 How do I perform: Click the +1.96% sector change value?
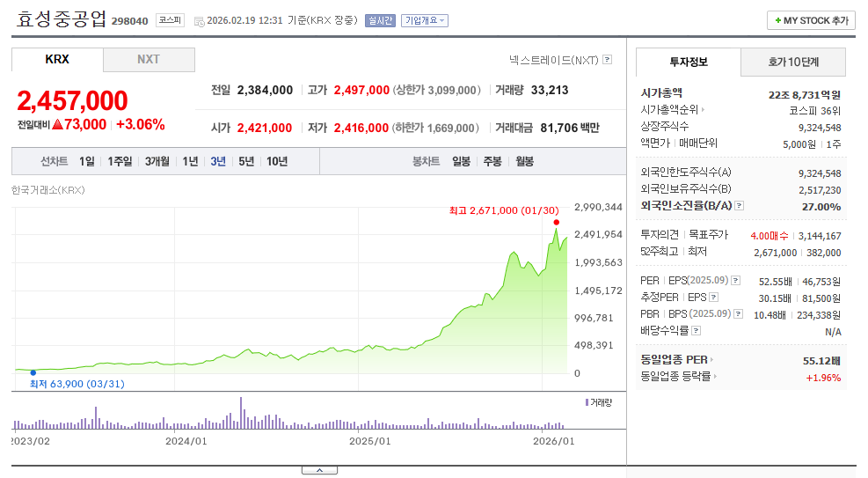click(x=823, y=378)
